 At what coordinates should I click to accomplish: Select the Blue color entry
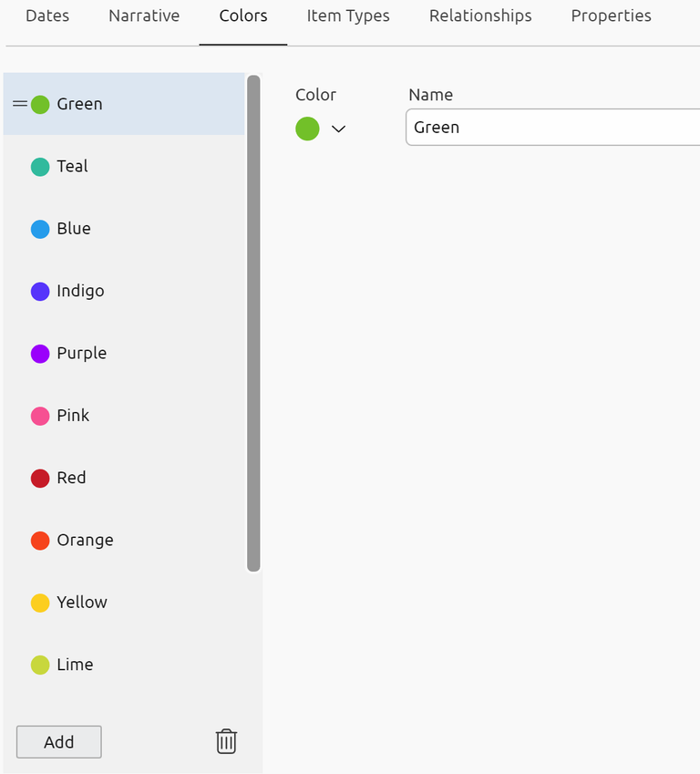[x=73, y=229]
